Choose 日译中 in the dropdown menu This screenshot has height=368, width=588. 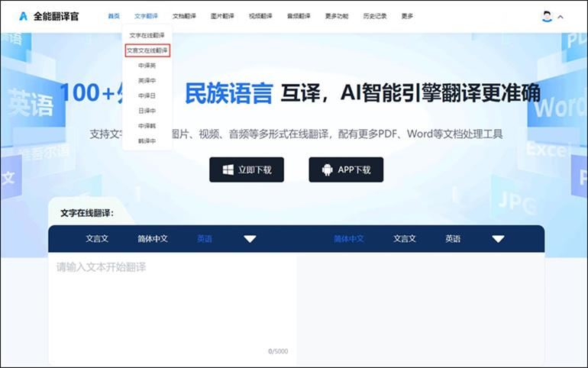click(147, 111)
